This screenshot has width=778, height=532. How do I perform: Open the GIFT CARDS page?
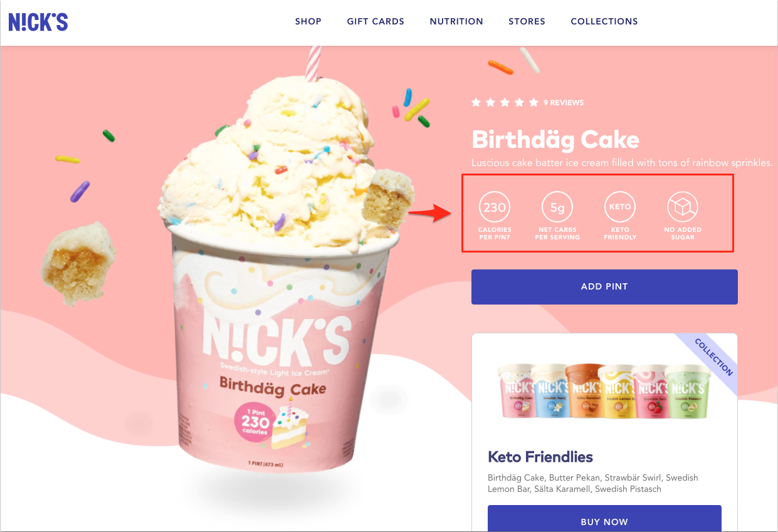pyautogui.click(x=376, y=21)
